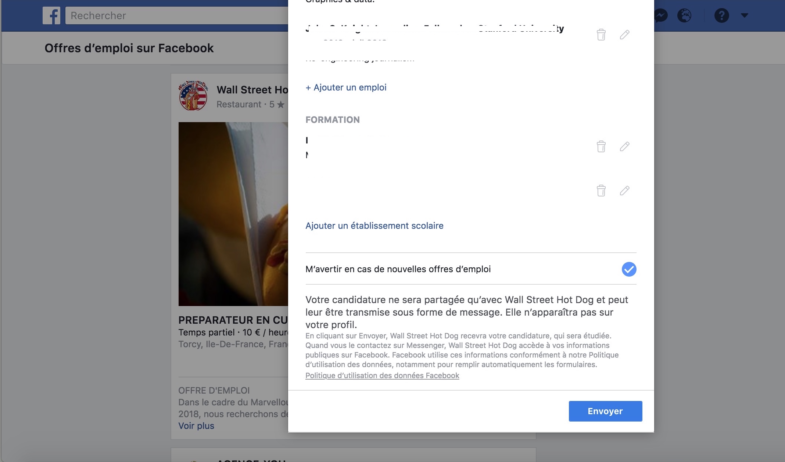This screenshot has width=785, height=462.
Task: Open Politique d'utilisation des données Facebook link
Action: click(382, 375)
